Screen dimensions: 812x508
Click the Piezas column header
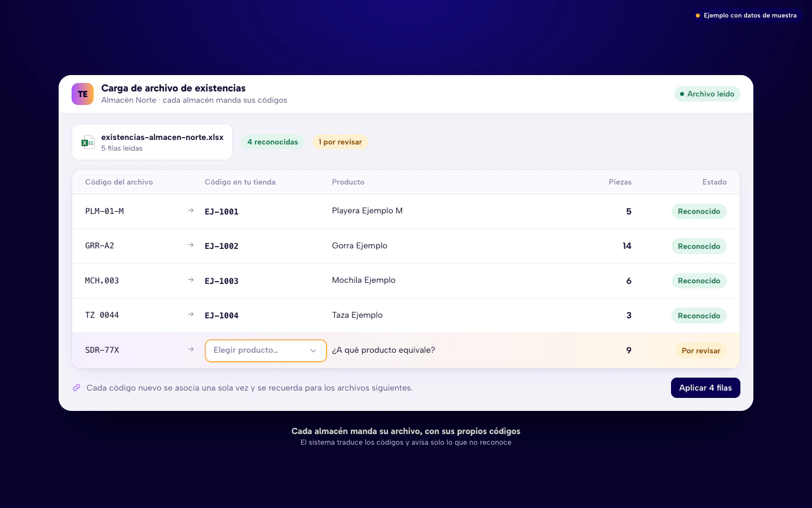pyautogui.click(x=620, y=182)
